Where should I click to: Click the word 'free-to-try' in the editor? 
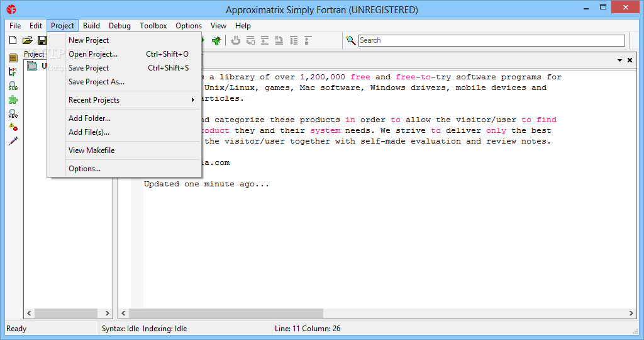[423, 77]
